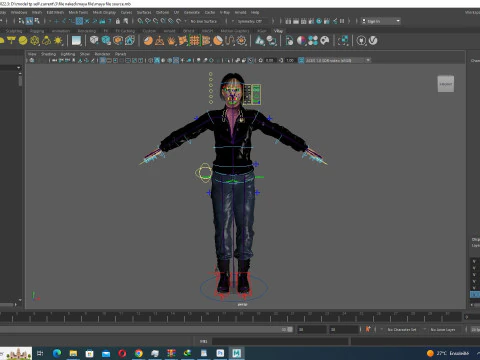Click the yellow mesh light shelf icon
This screenshot has width=480, height=360.
[35, 41]
